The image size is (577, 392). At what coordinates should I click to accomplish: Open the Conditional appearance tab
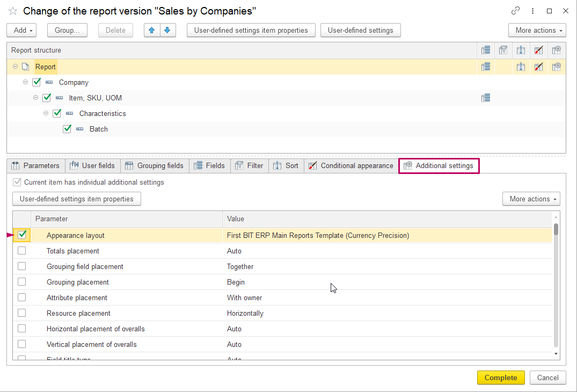tap(352, 165)
